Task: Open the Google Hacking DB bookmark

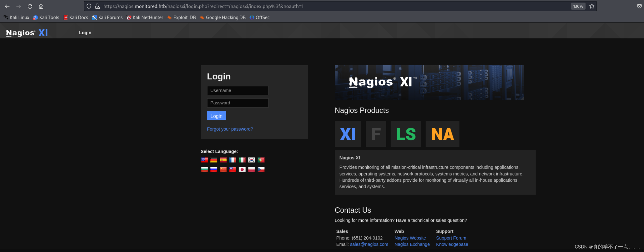Action: pyautogui.click(x=222, y=17)
